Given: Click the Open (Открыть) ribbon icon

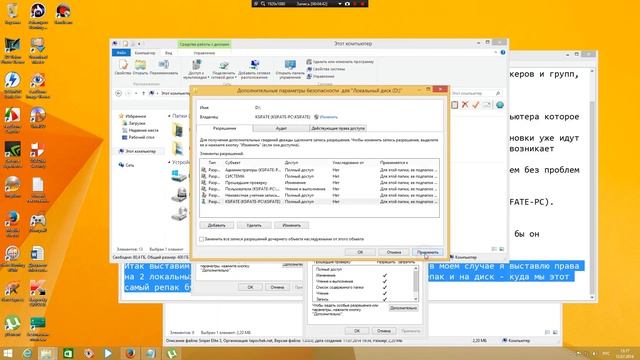Looking at the screenshot, I should [x=140, y=67].
